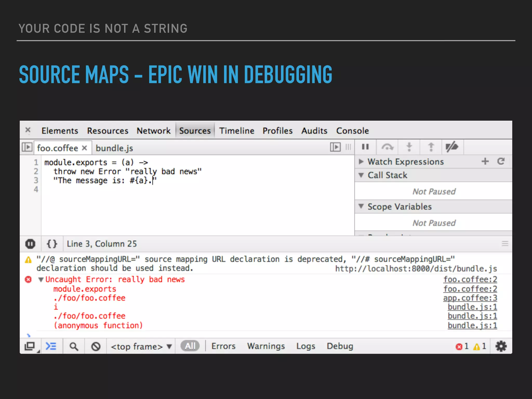Toggle deactivate breakpoints icon
532x399 pixels.
[x=452, y=147]
